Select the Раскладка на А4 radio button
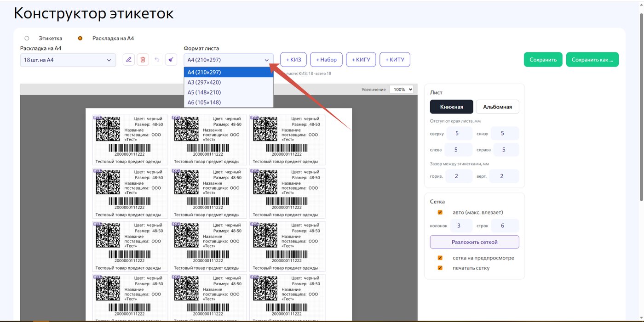Viewport: 644px width, 322px height. [80, 38]
